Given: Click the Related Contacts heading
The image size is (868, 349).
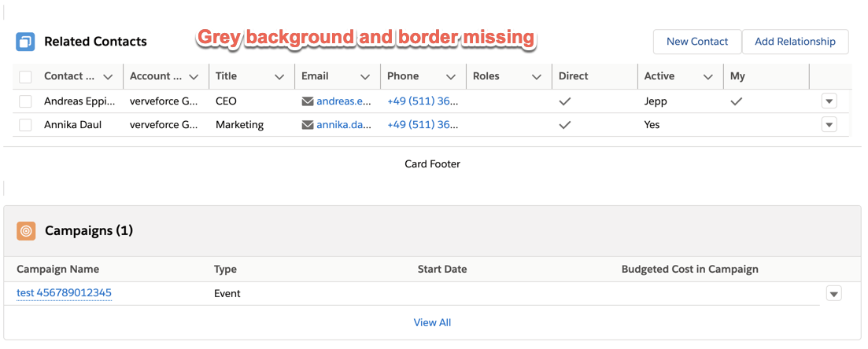Looking at the screenshot, I should pyautogui.click(x=96, y=42).
